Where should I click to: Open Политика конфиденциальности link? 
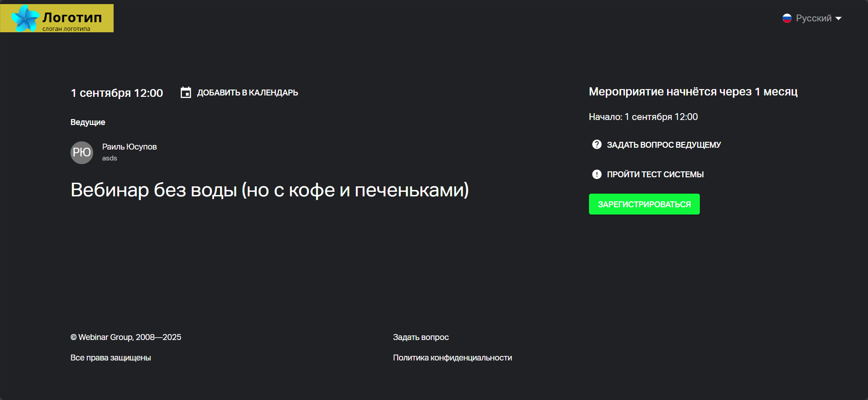pyautogui.click(x=453, y=358)
